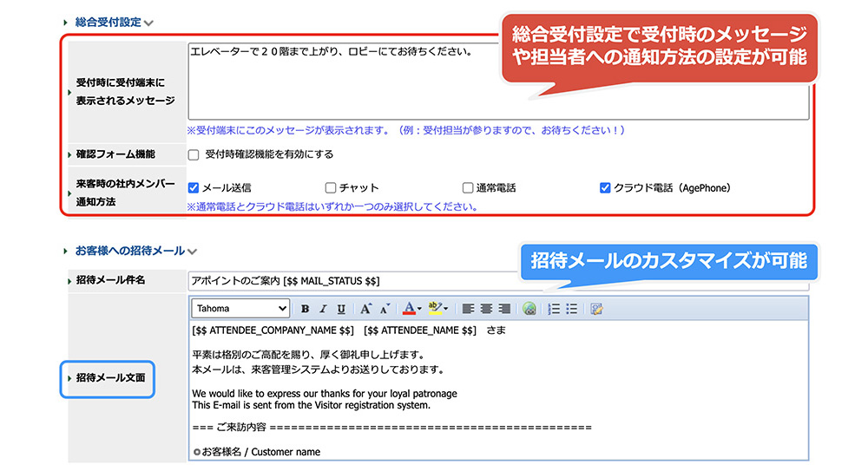The image size is (868, 471).
Task: Check the チャット notification option
Action: [331, 187]
